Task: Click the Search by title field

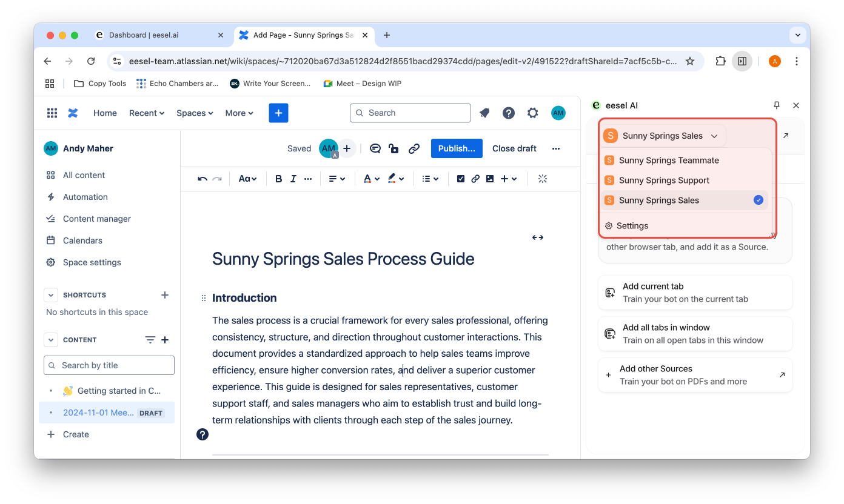Action: [x=109, y=365]
